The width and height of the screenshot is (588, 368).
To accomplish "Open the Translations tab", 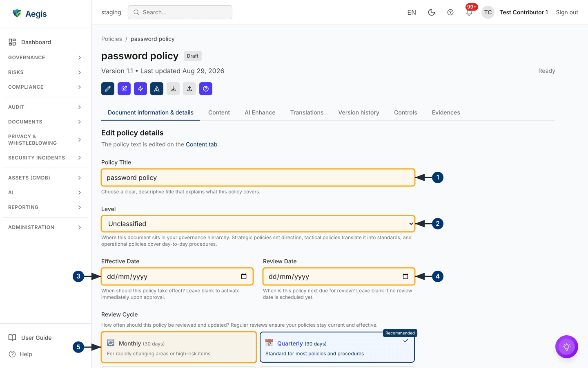I will click(307, 112).
